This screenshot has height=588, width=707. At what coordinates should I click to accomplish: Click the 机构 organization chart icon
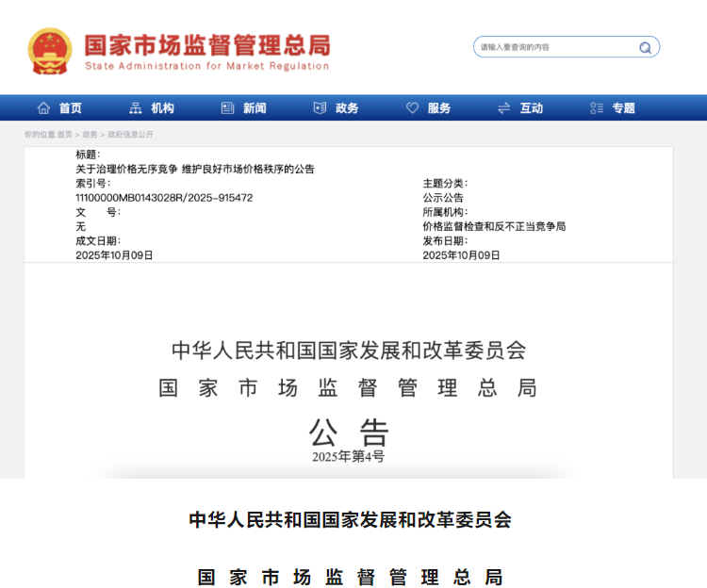click(136, 108)
